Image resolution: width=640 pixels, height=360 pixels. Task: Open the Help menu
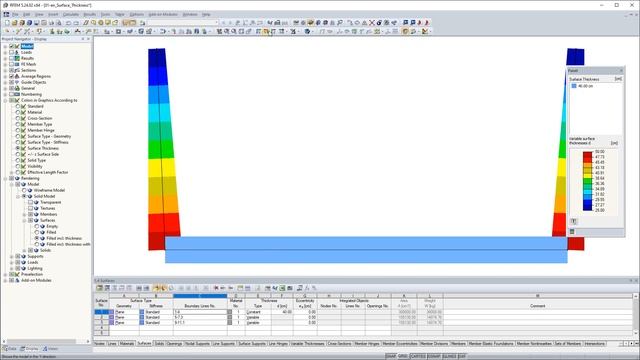click(206, 14)
